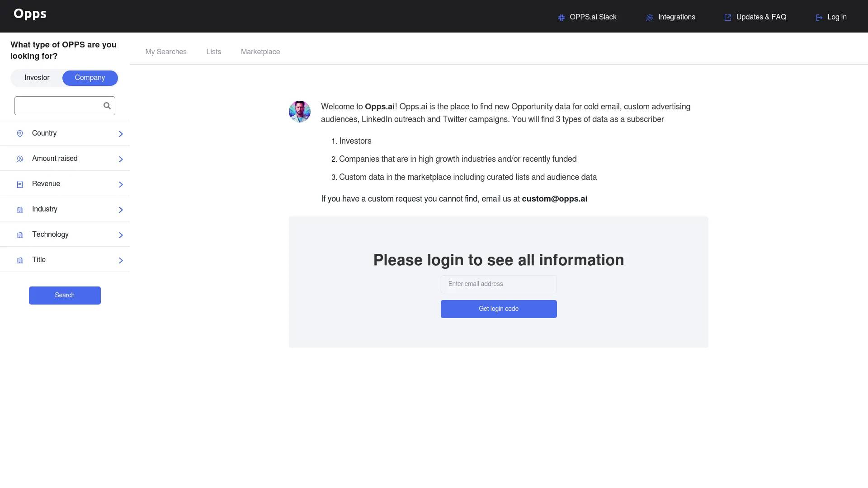Click the Log in arrow icon
Screen dimensions: 868x488
click(x=819, y=18)
